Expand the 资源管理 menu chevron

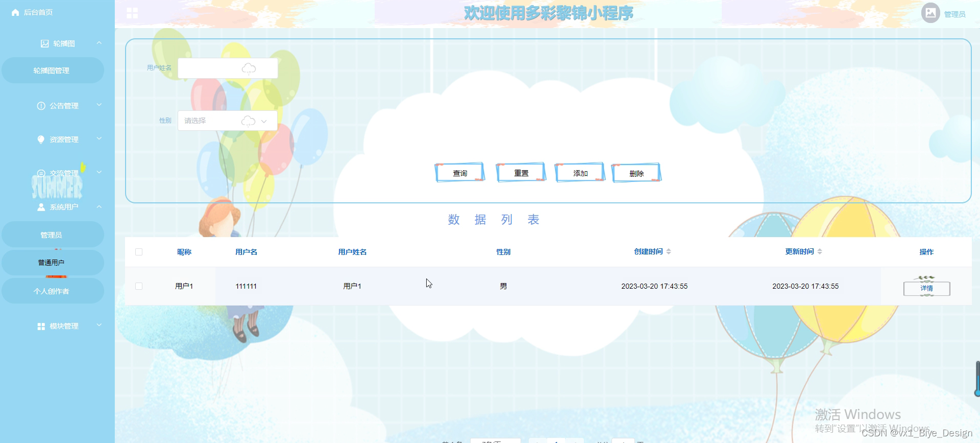pos(99,138)
